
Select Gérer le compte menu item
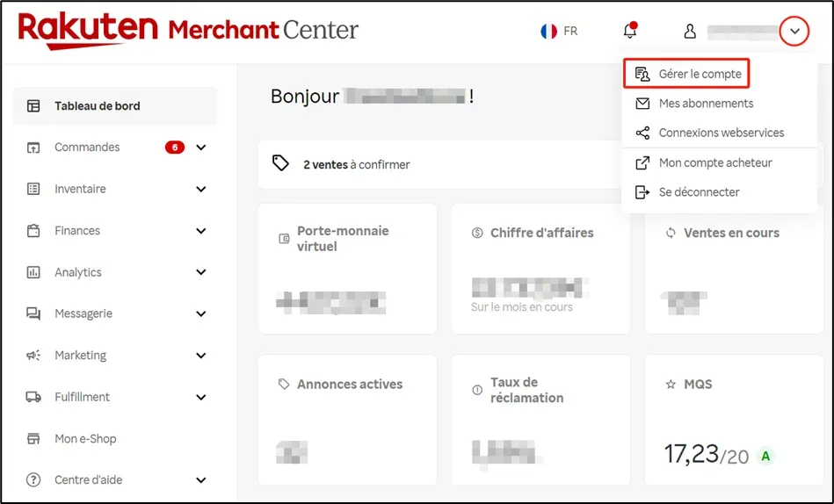[686, 74]
